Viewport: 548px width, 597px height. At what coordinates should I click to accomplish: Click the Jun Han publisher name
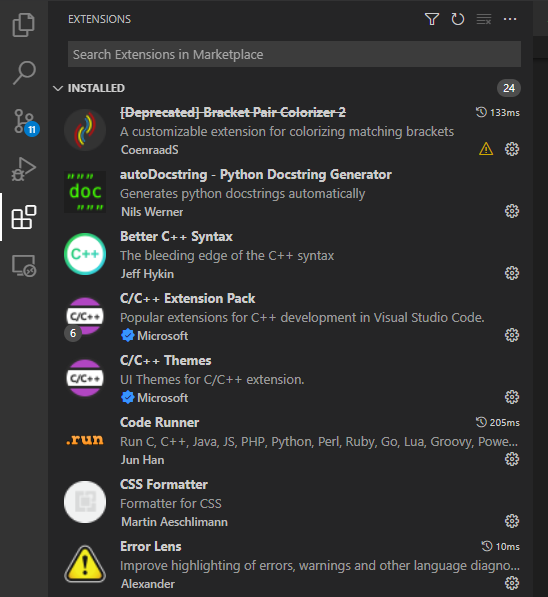(142, 460)
